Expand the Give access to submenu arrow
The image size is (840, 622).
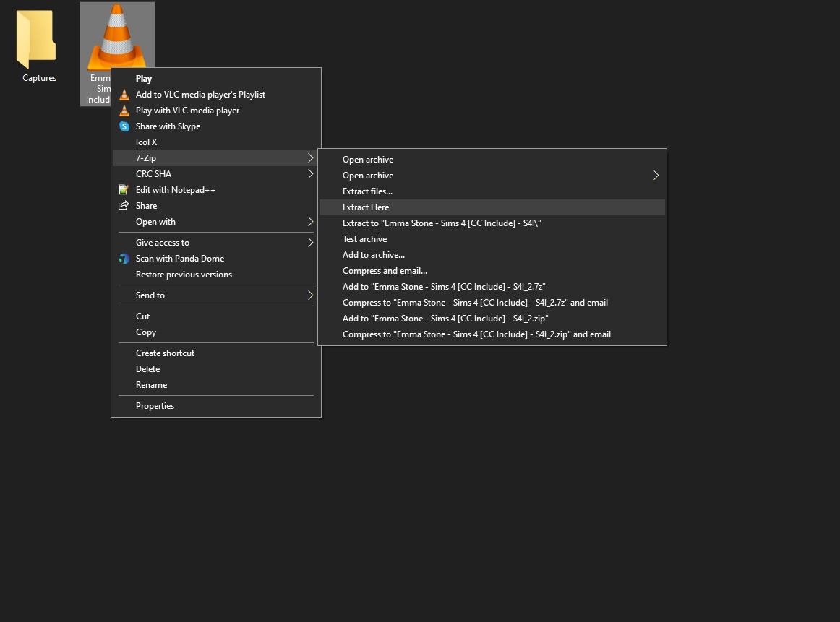(x=310, y=243)
